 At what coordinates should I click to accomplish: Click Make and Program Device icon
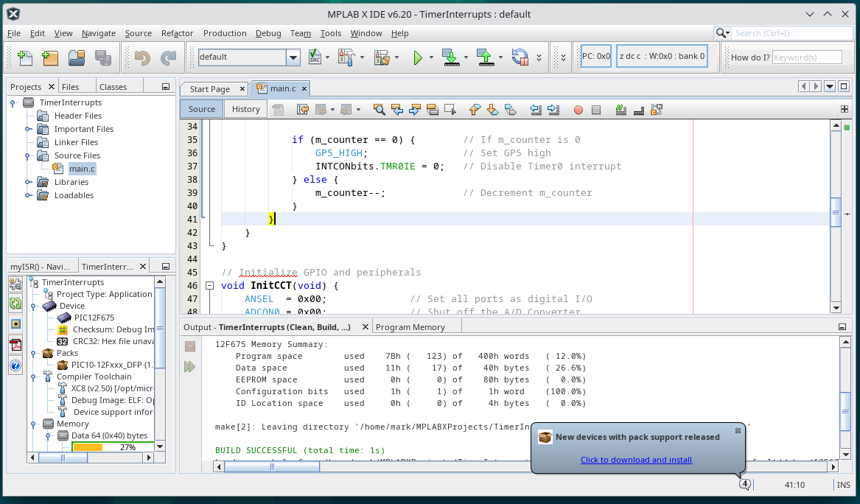tap(449, 57)
